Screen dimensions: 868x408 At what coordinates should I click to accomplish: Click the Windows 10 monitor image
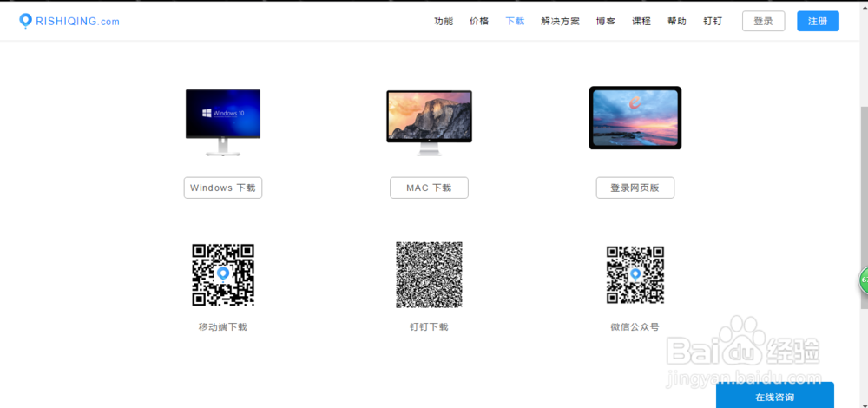click(223, 122)
